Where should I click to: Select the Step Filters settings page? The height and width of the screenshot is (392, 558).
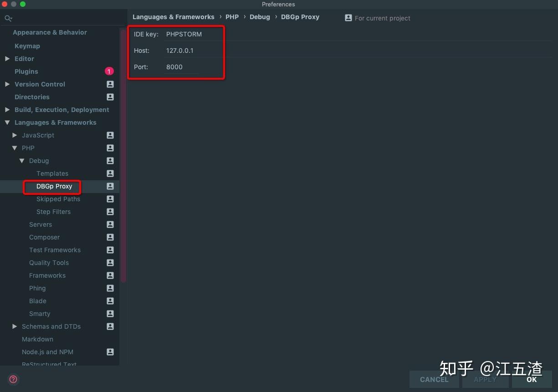53,212
